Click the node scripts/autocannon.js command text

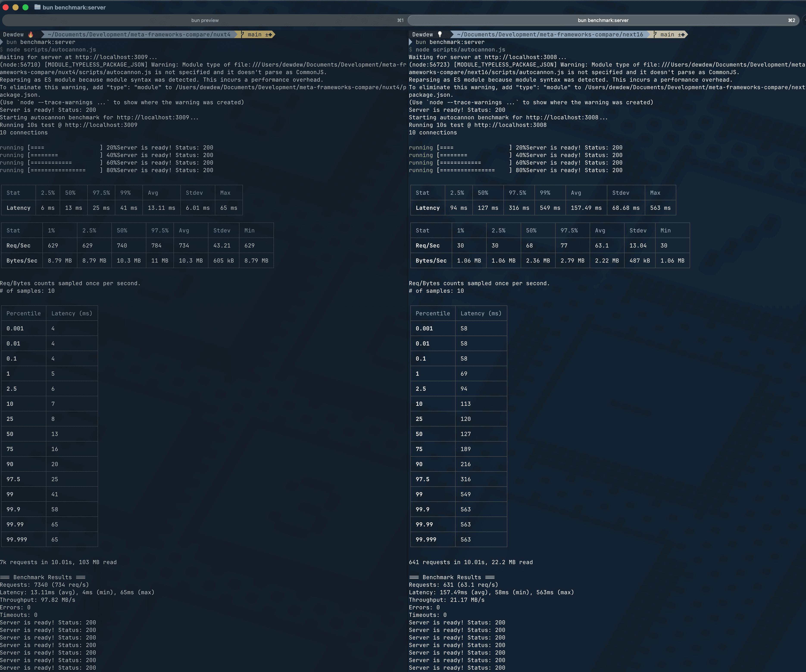[x=50, y=49]
